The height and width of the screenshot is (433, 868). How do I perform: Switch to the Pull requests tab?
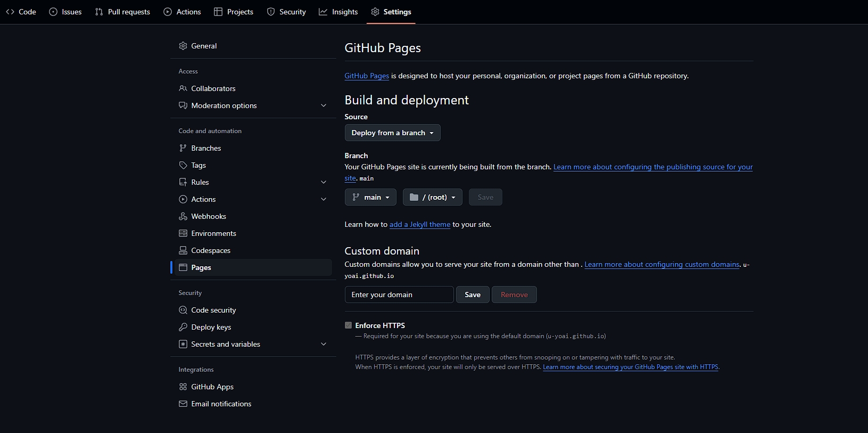(122, 12)
